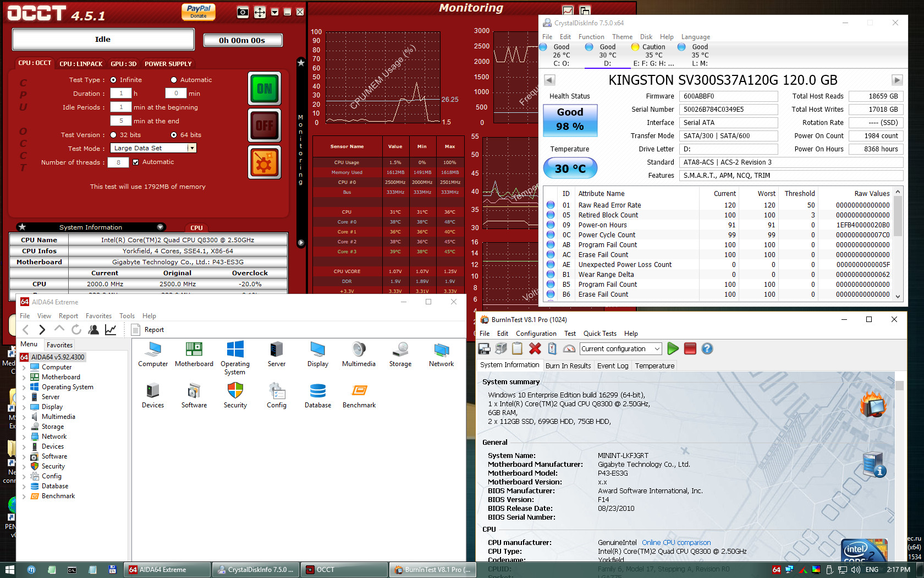Open the Function menu in CrystalDiskInfo
The width and height of the screenshot is (924, 578).
591,37
